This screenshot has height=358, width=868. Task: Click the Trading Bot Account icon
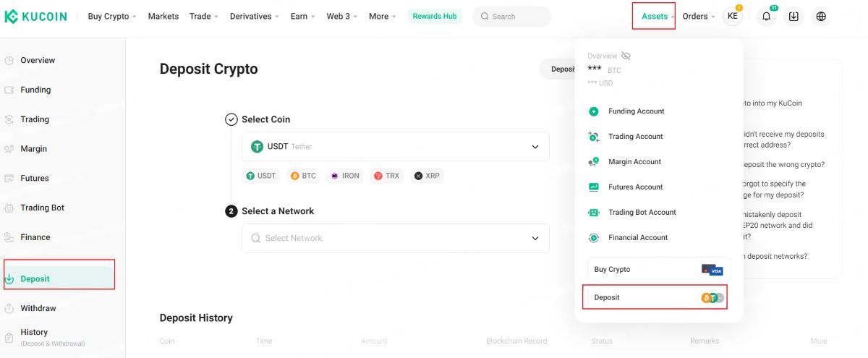coord(594,213)
